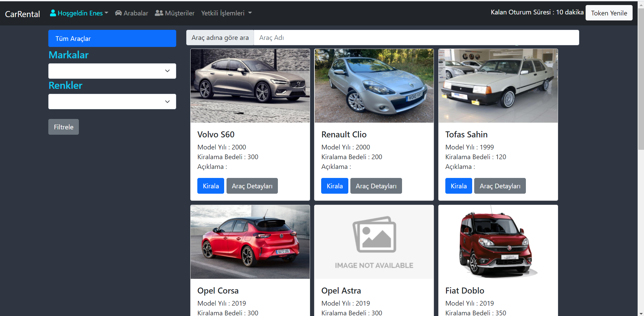This screenshot has width=644, height=316.
Task: Click the Opel Corsa title text
Action: pyautogui.click(x=218, y=291)
